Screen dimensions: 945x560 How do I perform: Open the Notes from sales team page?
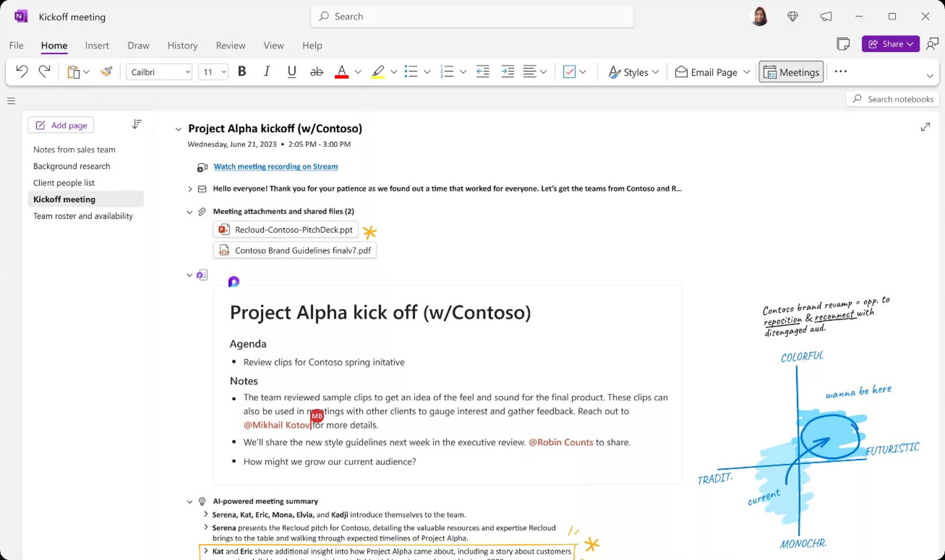point(74,149)
